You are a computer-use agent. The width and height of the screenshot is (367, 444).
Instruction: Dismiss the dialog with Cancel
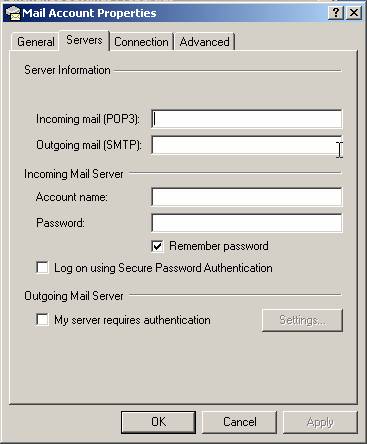240,422
